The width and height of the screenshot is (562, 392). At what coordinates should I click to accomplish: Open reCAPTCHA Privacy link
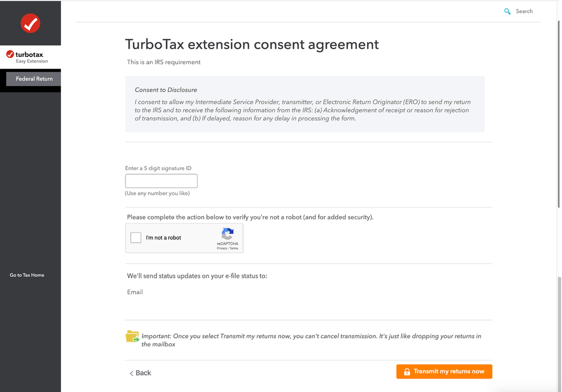(x=221, y=248)
